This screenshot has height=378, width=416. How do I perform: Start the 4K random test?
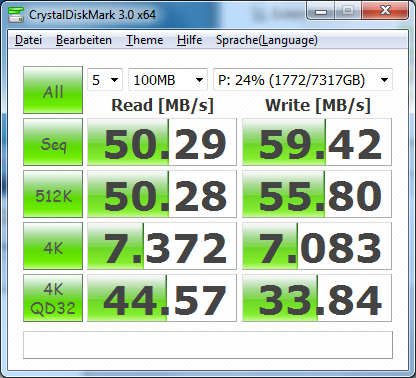point(53,246)
